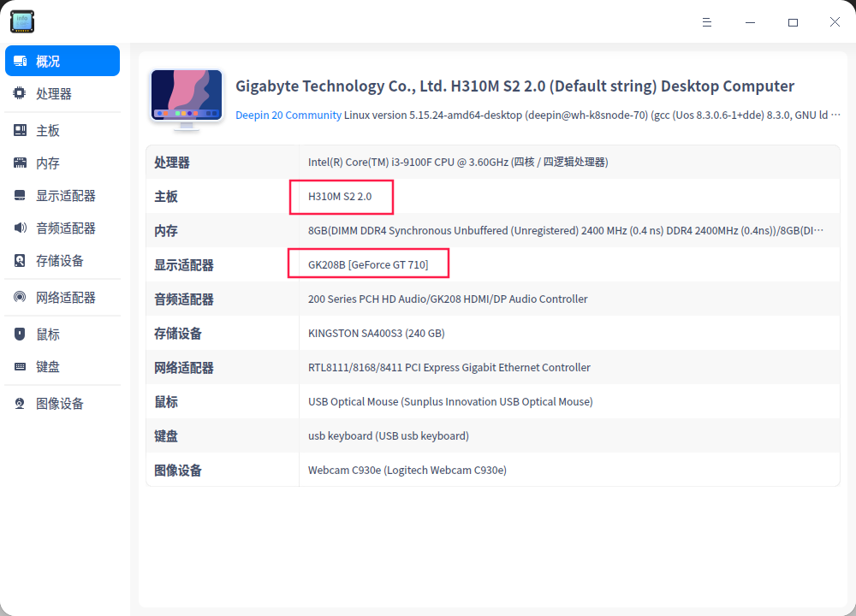The image size is (856, 616).
Task: Click the 网络适配器 row label in table
Action: coord(184,367)
